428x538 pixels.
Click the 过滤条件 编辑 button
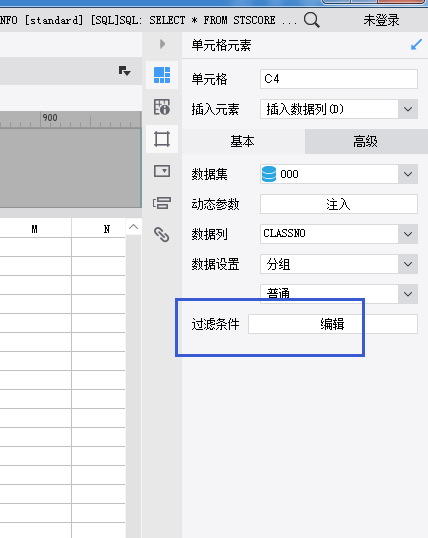point(333,324)
